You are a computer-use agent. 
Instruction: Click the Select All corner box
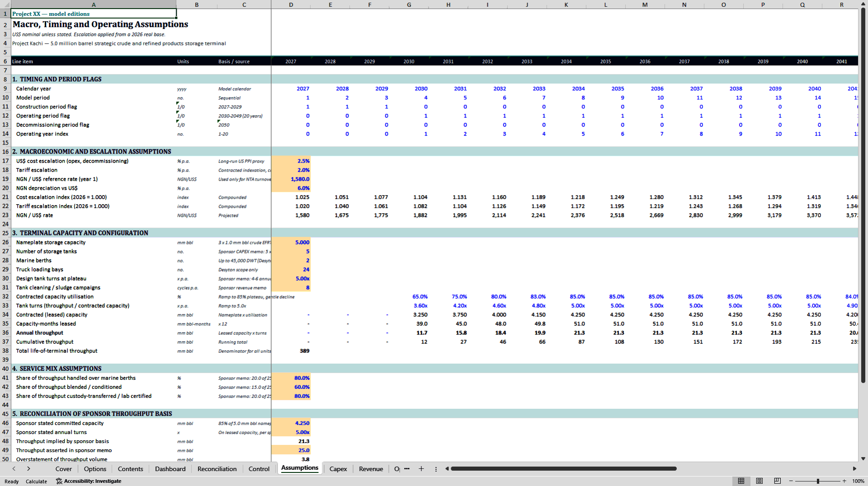tap(5, 5)
